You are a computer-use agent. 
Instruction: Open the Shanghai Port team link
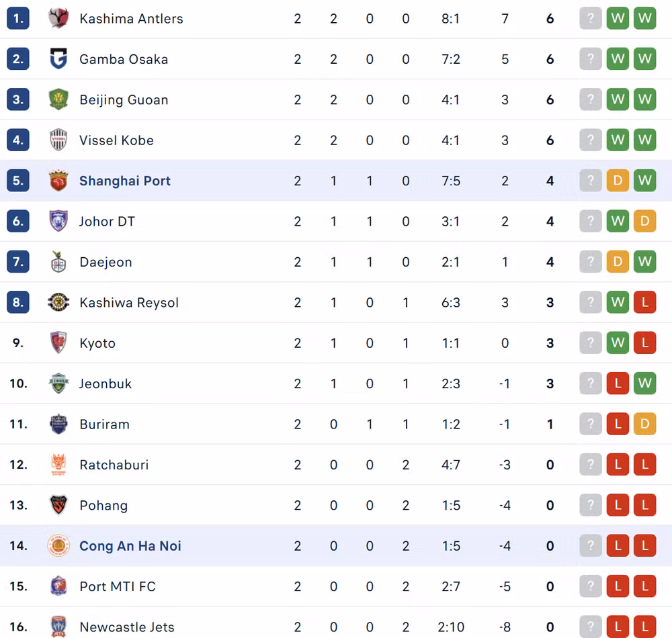click(x=125, y=181)
